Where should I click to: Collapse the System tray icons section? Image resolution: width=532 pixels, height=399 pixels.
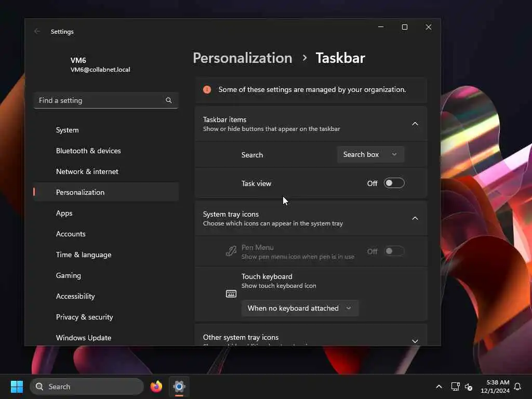(x=415, y=218)
